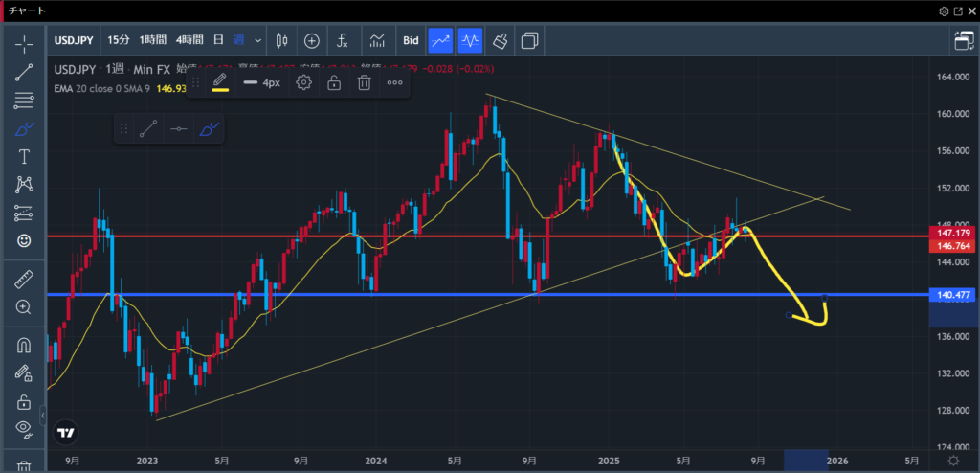Select the brush tool in left sidebar
The width and height of the screenshot is (980, 473).
(x=24, y=129)
